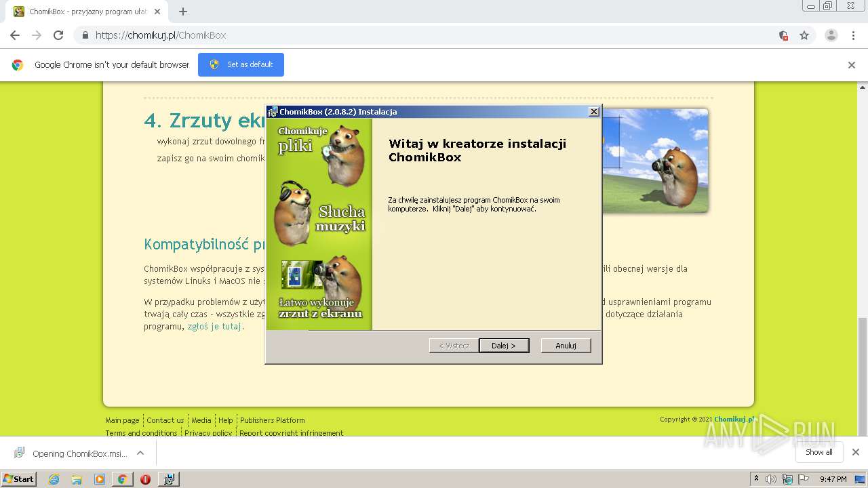Image resolution: width=868 pixels, height=488 pixels.
Task: Click the ChomikBox.msi download item
Action: [71, 453]
